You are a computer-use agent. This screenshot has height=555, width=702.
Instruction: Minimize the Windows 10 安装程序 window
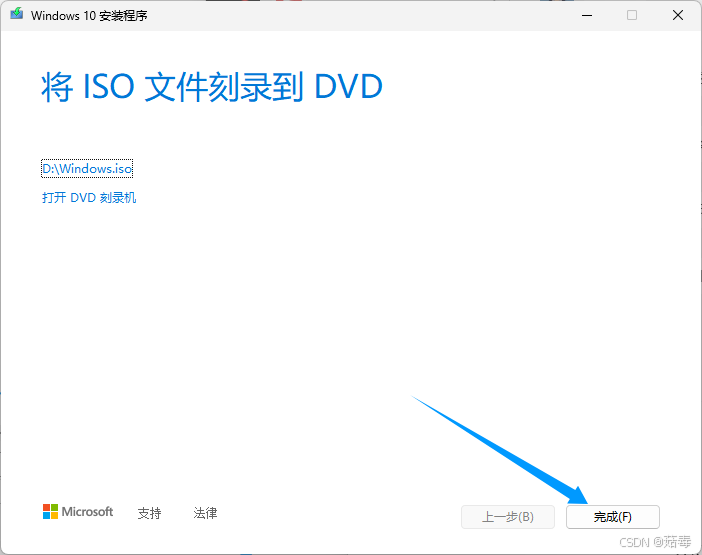point(587,15)
